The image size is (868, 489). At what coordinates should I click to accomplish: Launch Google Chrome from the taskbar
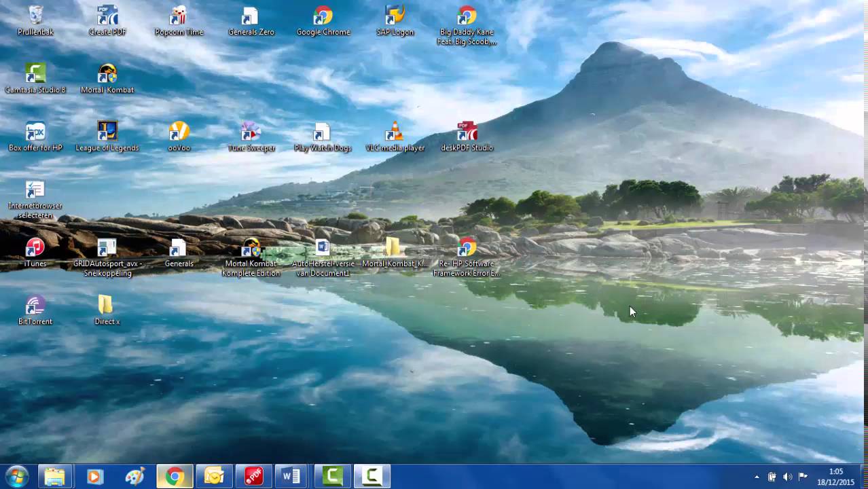click(x=174, y=476)
